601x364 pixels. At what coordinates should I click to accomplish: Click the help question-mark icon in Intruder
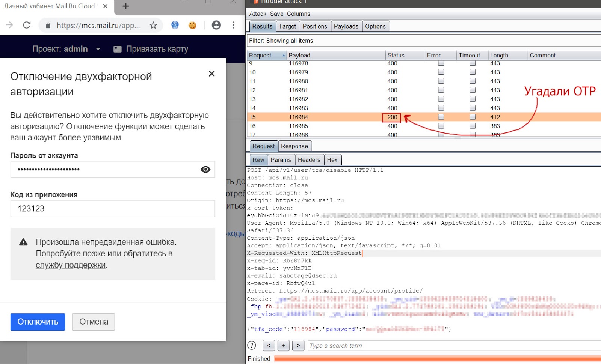tap(251, 345)
